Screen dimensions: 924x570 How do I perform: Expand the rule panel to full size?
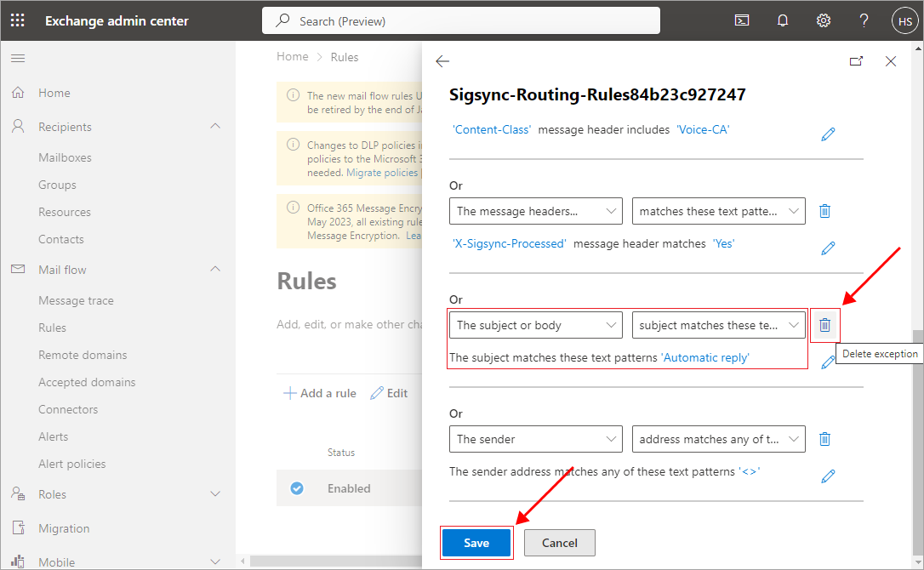(856, 61)
